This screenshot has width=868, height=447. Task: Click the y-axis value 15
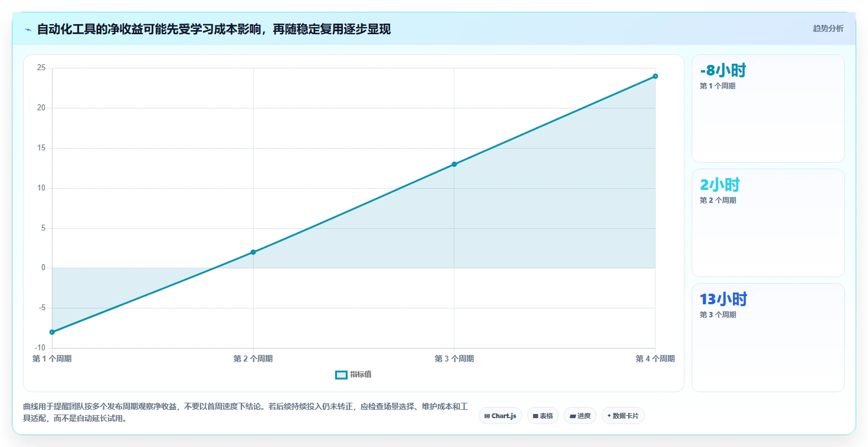pyautogui.click(x=41, y=148)
